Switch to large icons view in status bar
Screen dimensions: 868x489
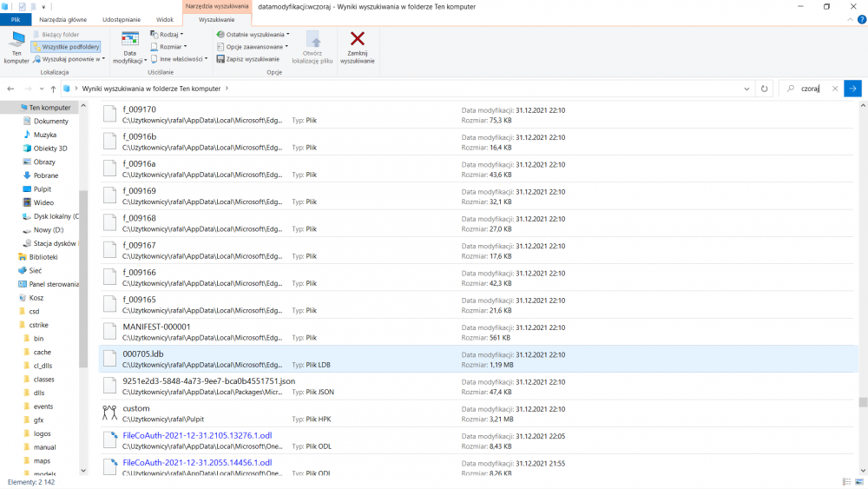click(859, 482)
